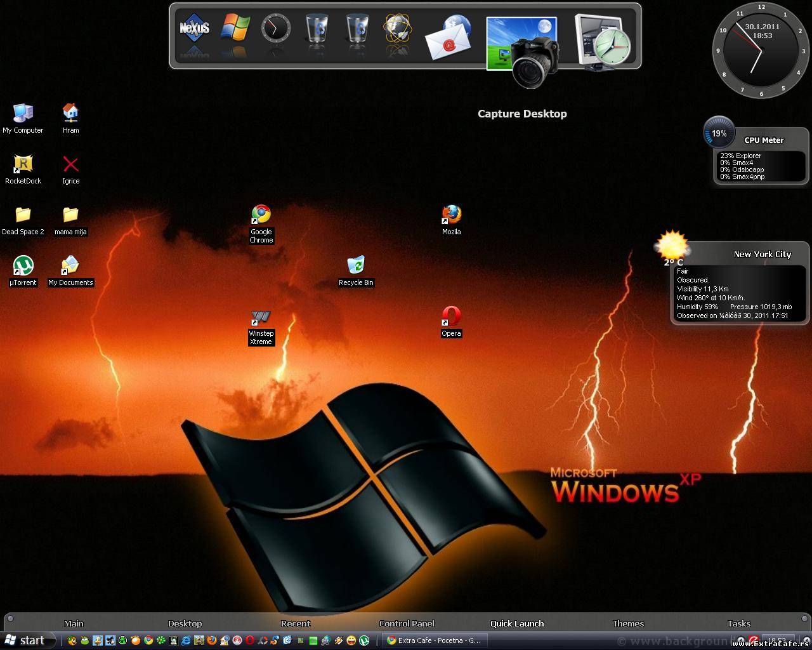Image resolution: width=812 pixels, height=650 pixels.
Task: Open the Dead Space 2 folder
Action: point(23,215)
